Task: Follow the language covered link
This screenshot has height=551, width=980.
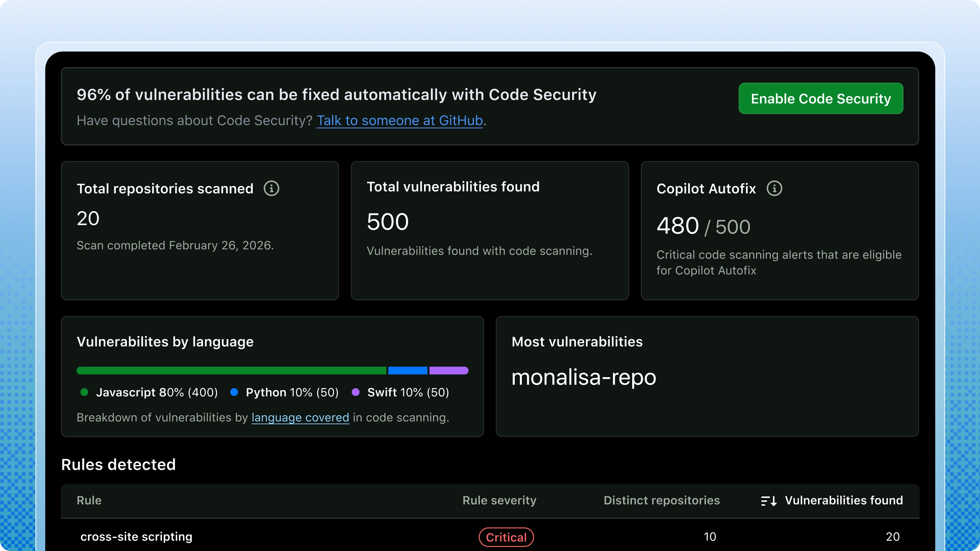Action: [300, 418]
